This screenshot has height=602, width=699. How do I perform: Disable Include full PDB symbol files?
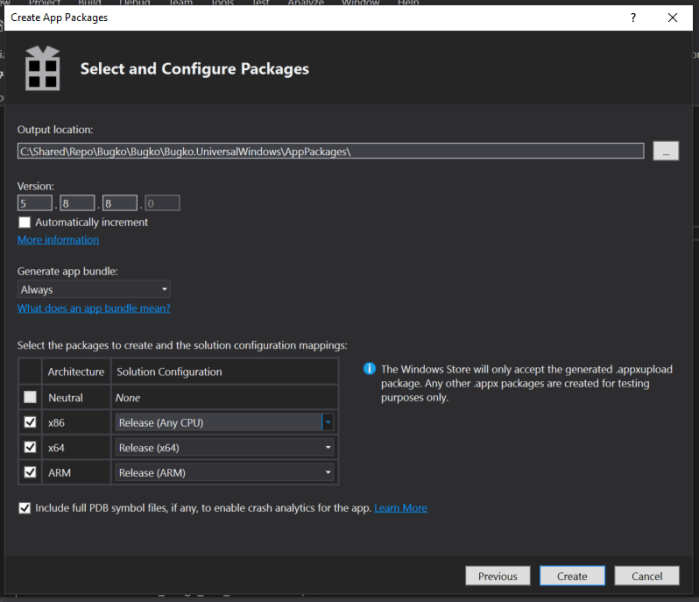coord(25,508)
